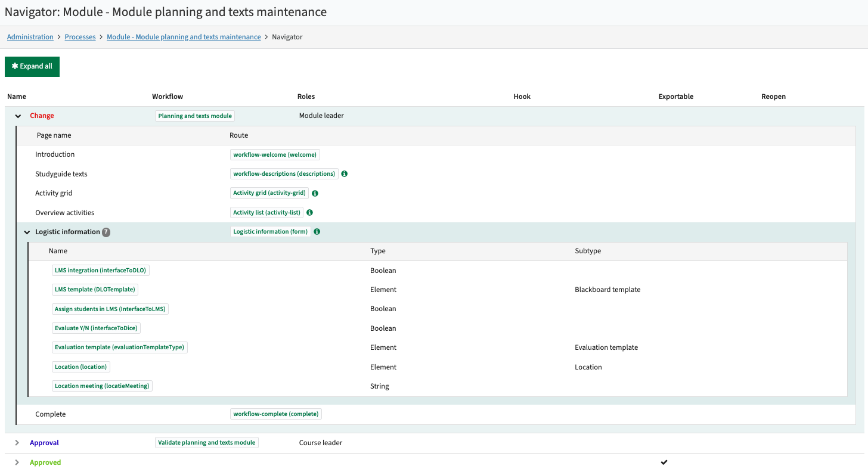Click the badge showing 7 beside Logistic information
This screenshot has height=475, width=868.
pos(106,232)
